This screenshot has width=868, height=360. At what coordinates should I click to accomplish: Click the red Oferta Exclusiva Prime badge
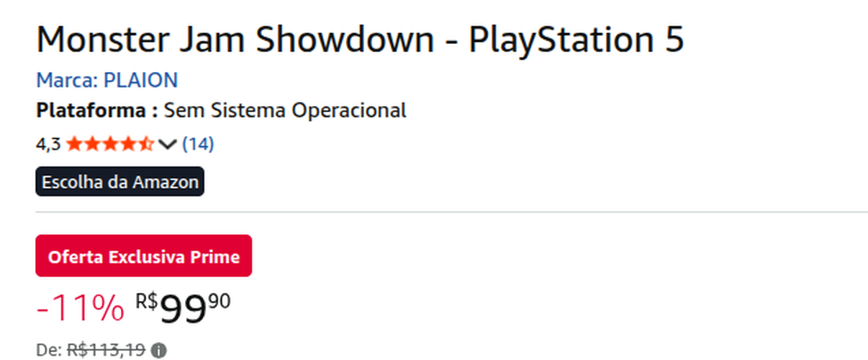[x=144, y=256]
